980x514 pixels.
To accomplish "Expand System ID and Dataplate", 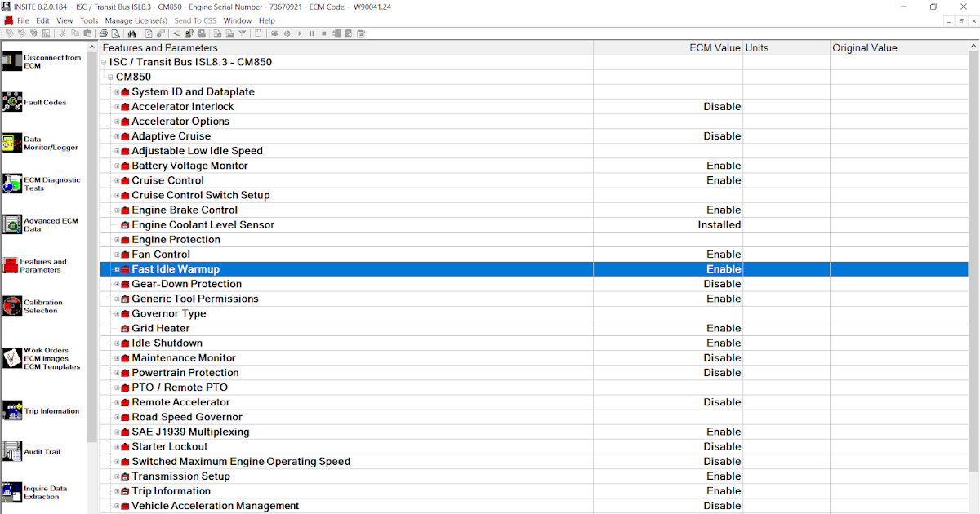I will [117, 92].
